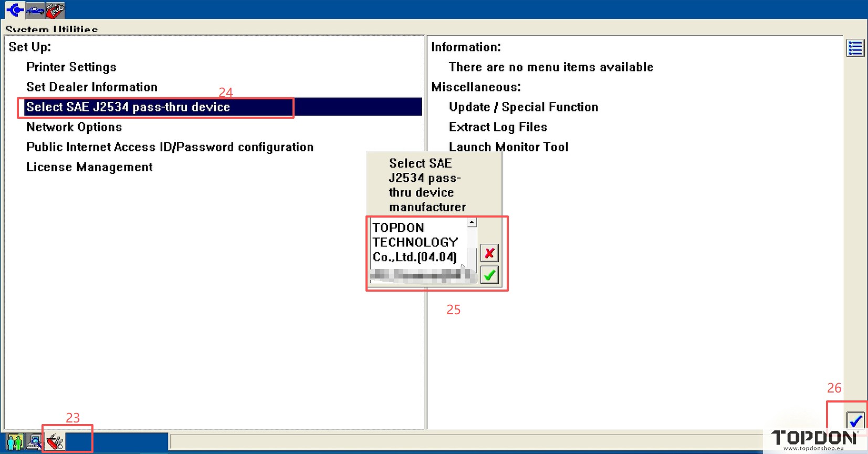Launch Monitor Tool from Miscellaneous
868x454 pixels.
click(x=508, y=147)
